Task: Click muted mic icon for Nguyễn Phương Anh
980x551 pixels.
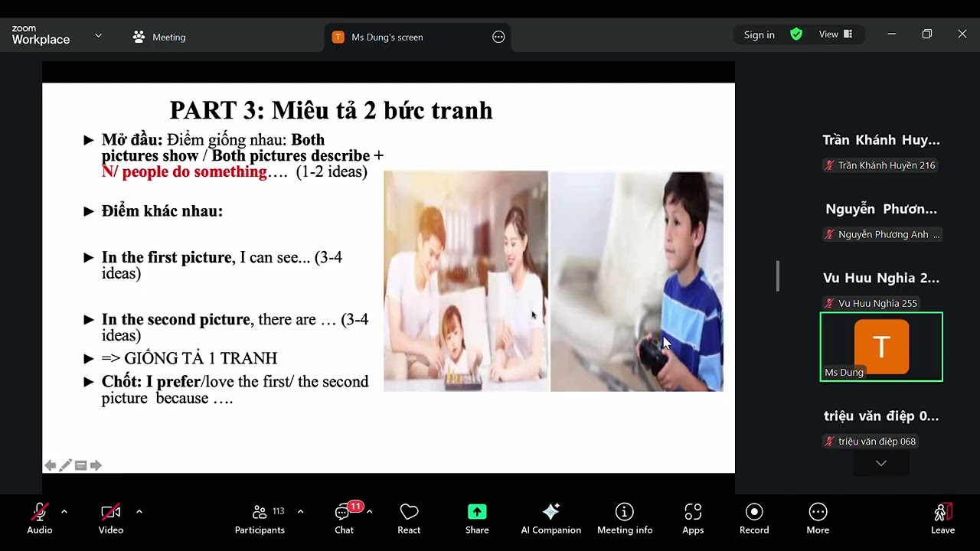Action: 829,234
